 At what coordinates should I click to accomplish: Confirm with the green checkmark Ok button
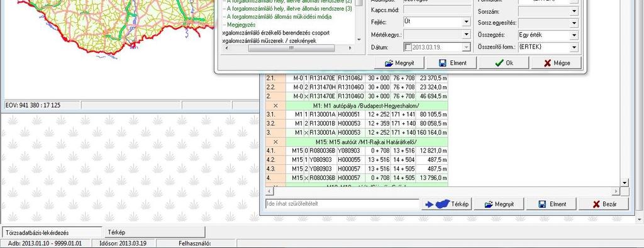click(x=504, y=63)
